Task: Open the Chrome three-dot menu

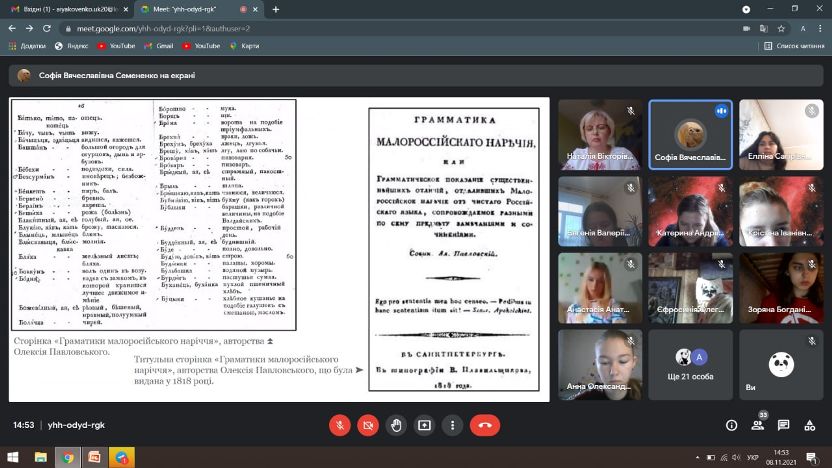Action: click(x=820, y=28)
